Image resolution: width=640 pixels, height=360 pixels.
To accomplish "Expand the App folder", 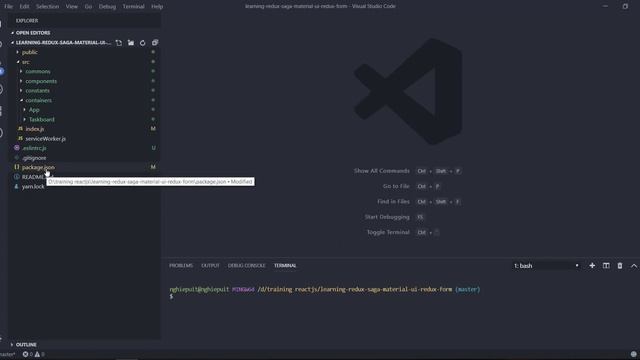I will pos(34,110).
